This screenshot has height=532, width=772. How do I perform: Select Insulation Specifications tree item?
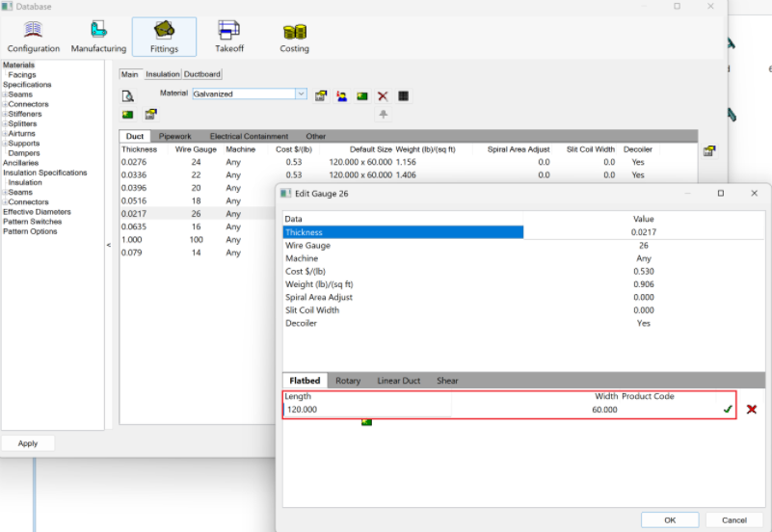44,173
